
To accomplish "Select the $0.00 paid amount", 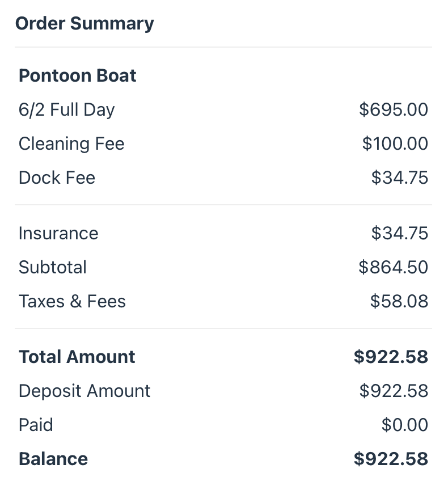I will tap(404, 425).
